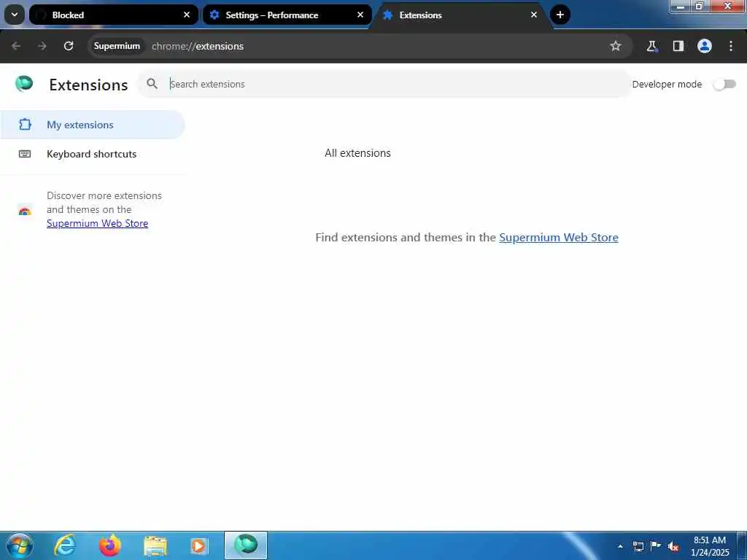This screenshot has width=747, height=560.
Task: Open the three-dot browser menu
Action: (x=731, y=46)
